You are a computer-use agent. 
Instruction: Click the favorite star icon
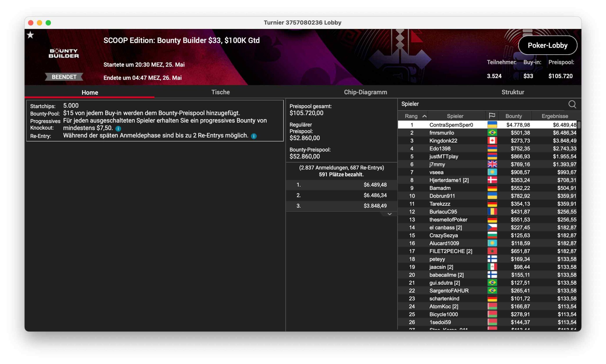[30, 35]
